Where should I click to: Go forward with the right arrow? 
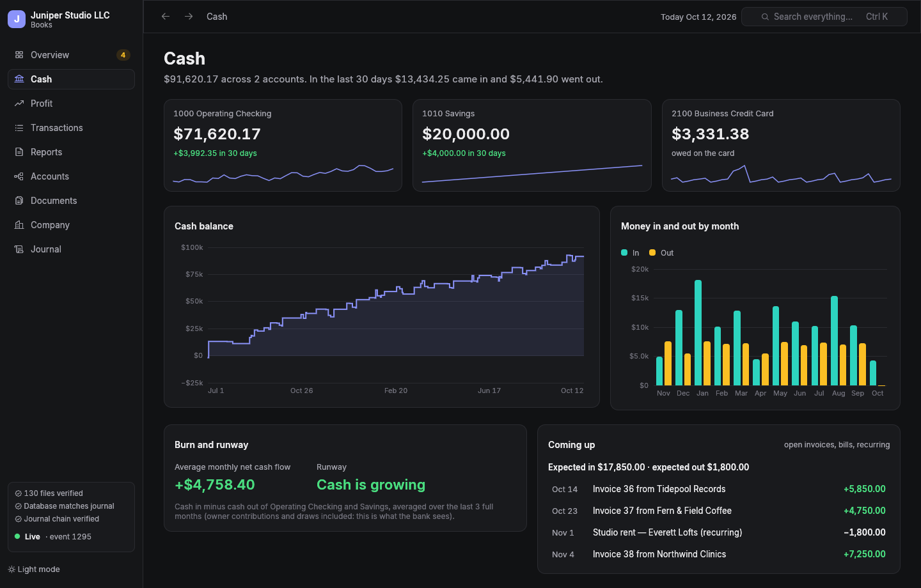[x=189, y=17]
